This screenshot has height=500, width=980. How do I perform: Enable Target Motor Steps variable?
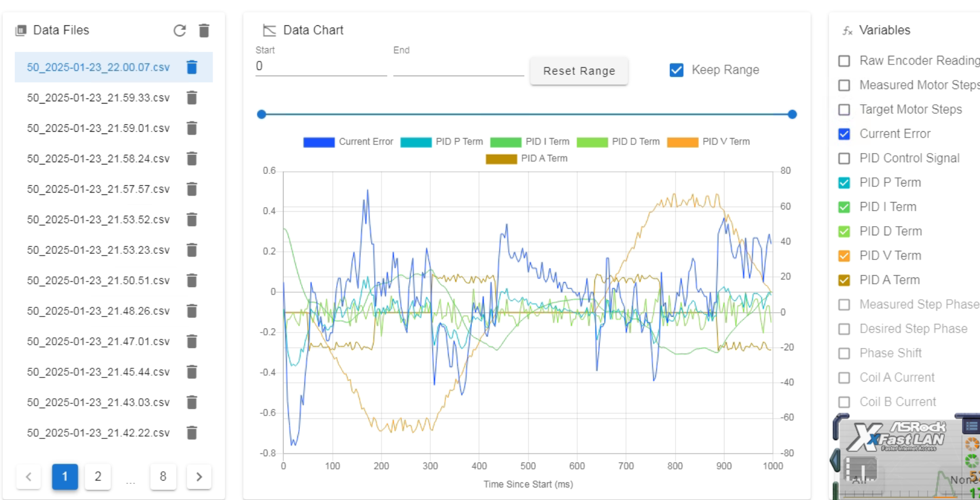click(844, 110)
